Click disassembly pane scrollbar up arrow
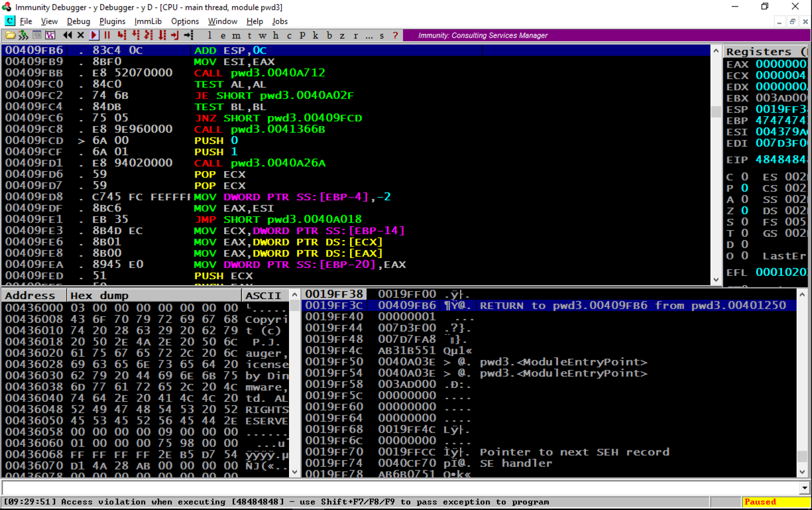 716,51
